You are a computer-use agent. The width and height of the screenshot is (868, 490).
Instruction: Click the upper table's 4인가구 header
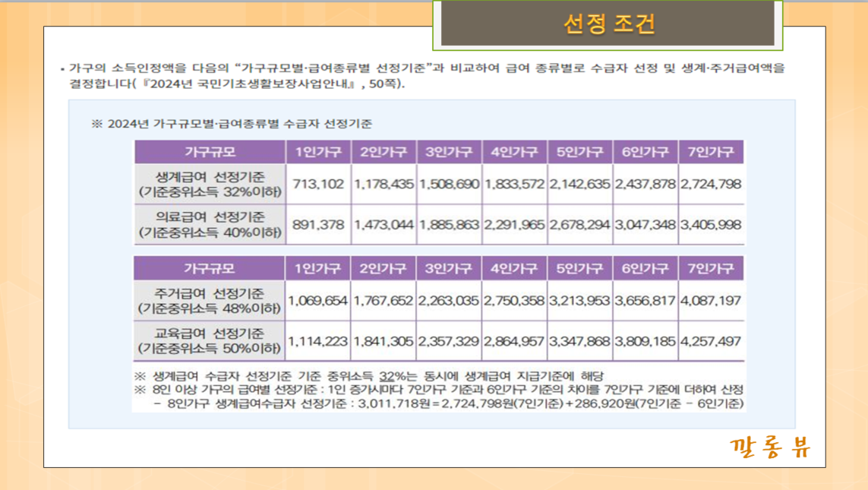click(x=514, y=152)
